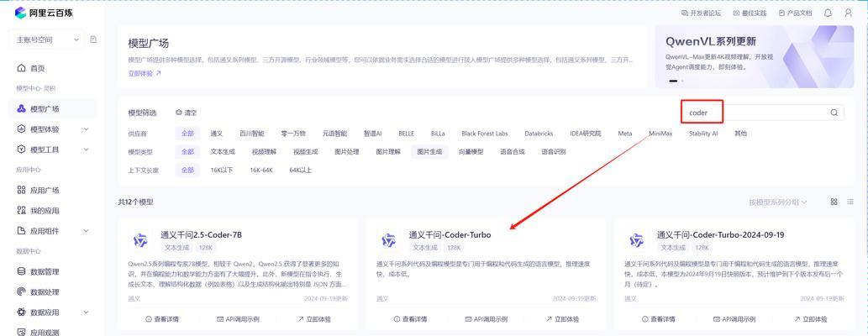Open the QwenVL系列更新 banner
868x336 pixels.
(754, 56)
